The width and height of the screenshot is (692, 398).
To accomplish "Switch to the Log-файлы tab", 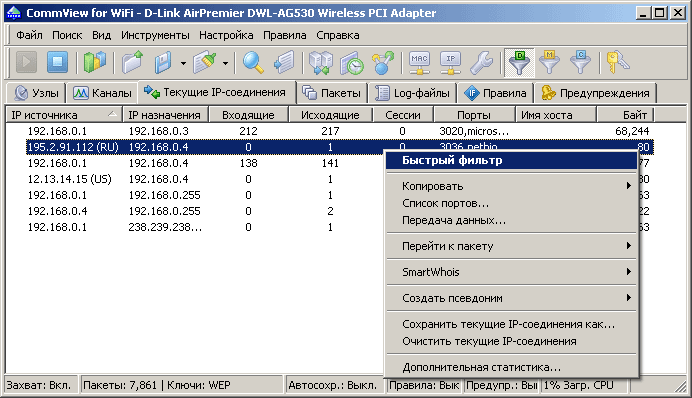I will (412, 93).
